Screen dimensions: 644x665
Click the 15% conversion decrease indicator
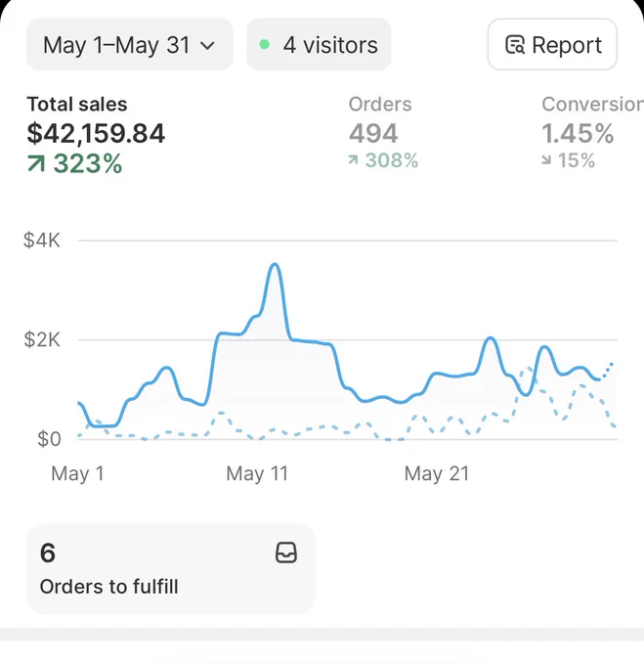pyautogui.click(x=568, y=160)
